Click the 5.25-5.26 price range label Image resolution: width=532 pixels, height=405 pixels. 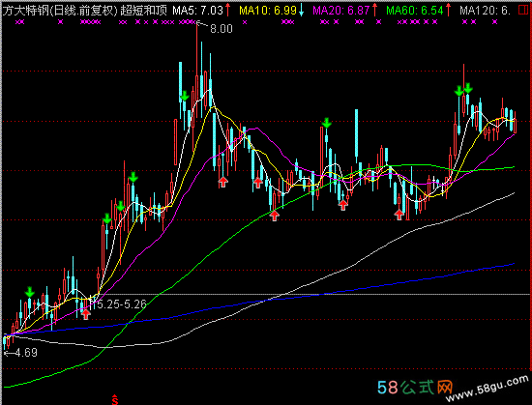coord(121,304)
